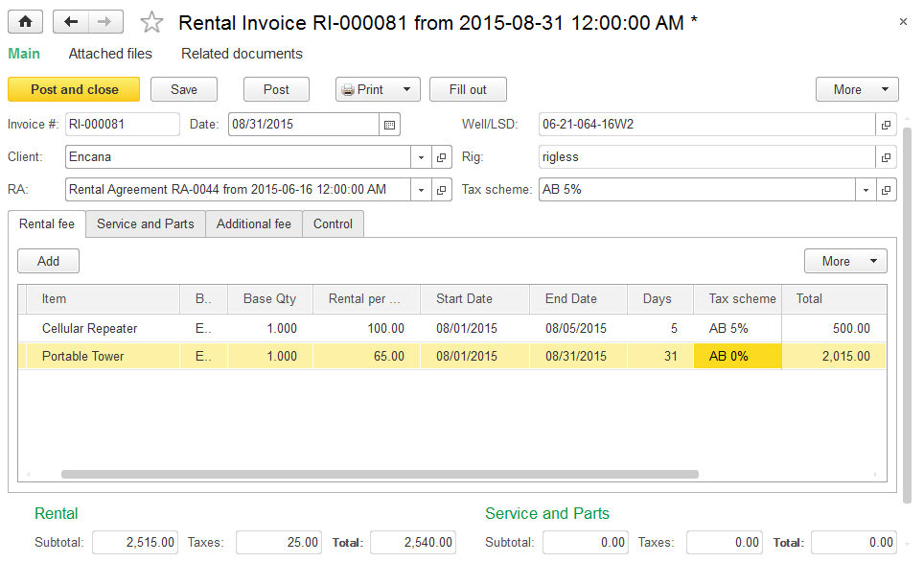Expand the Tax scheme dropdown
The image size is (924, 563).
point(866,190)
